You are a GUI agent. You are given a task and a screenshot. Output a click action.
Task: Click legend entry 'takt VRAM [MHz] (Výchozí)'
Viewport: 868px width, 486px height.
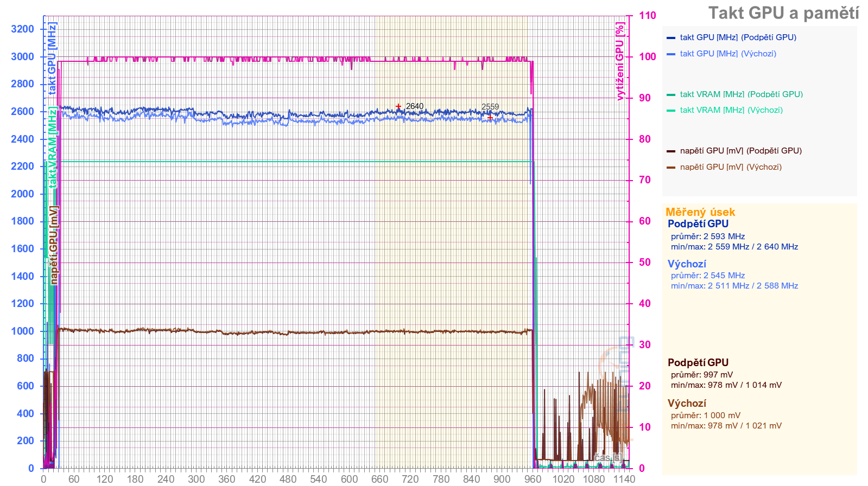point(731,110)
